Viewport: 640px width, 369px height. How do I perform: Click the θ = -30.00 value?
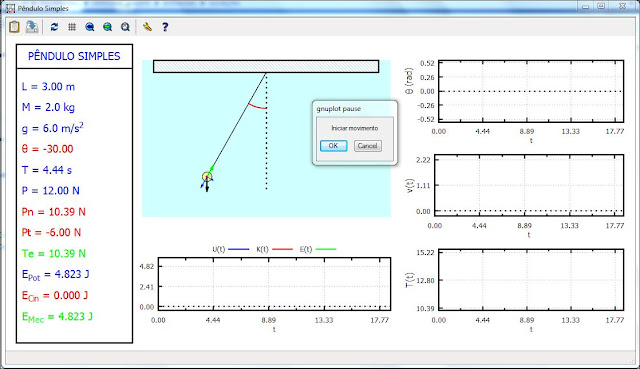click(47, 149)
